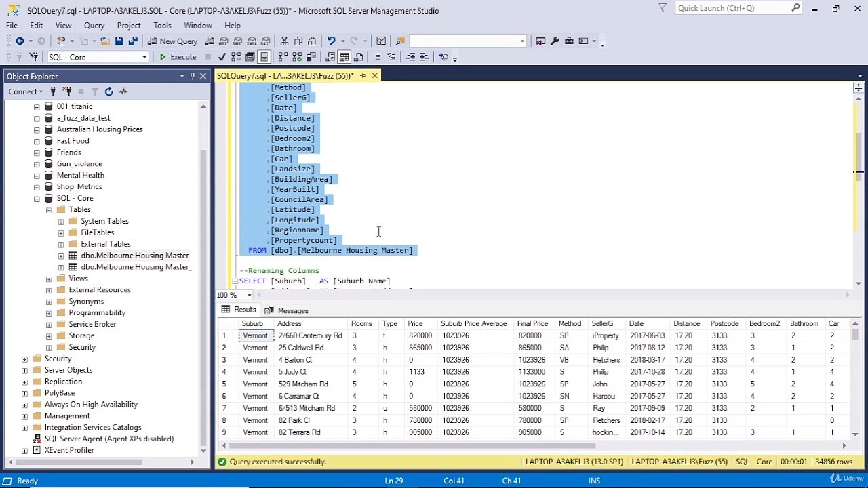This screenshot has width=868, height=488.
Task: Click the Decrease Indent icon
Action: (x=410, y=57)
